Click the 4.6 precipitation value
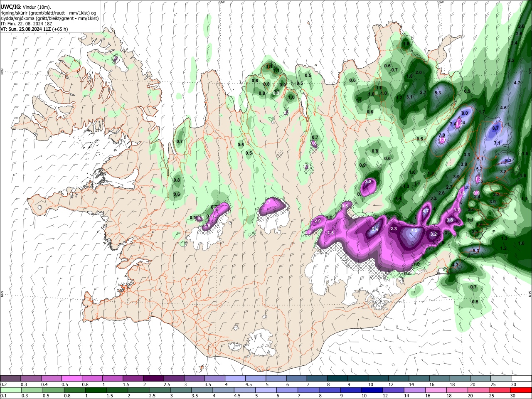This screenshot has width=532, height=399. coord(503,108)
